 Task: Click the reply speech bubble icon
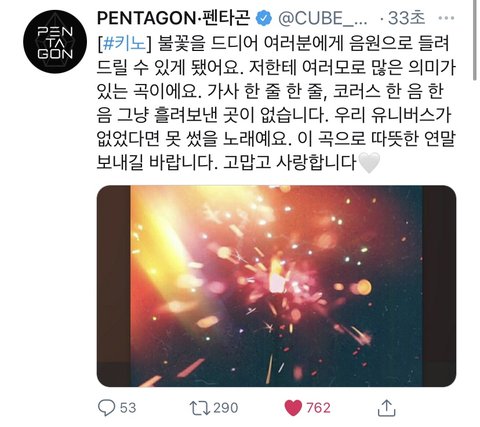[107, 407]
